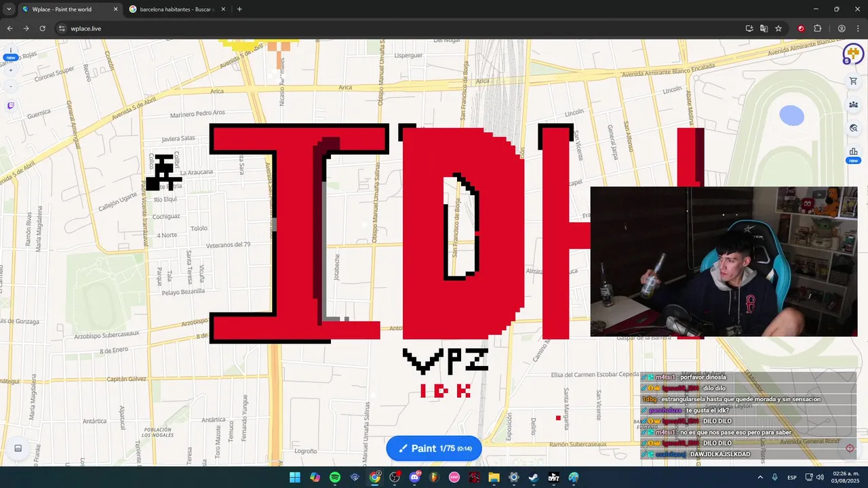This screenshot has width=868, height=488.
Task: Open the Chrome profile menu
Action: [x=842, y=28]
